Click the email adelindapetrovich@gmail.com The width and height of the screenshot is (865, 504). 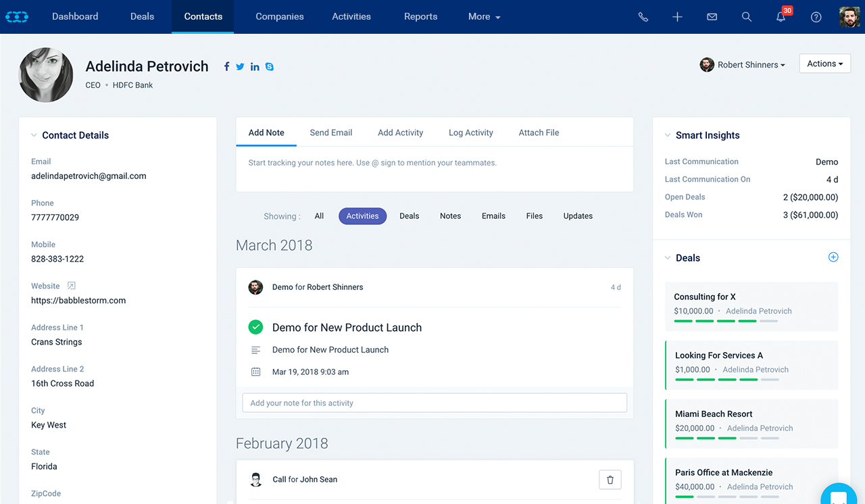tap(89, 176)
